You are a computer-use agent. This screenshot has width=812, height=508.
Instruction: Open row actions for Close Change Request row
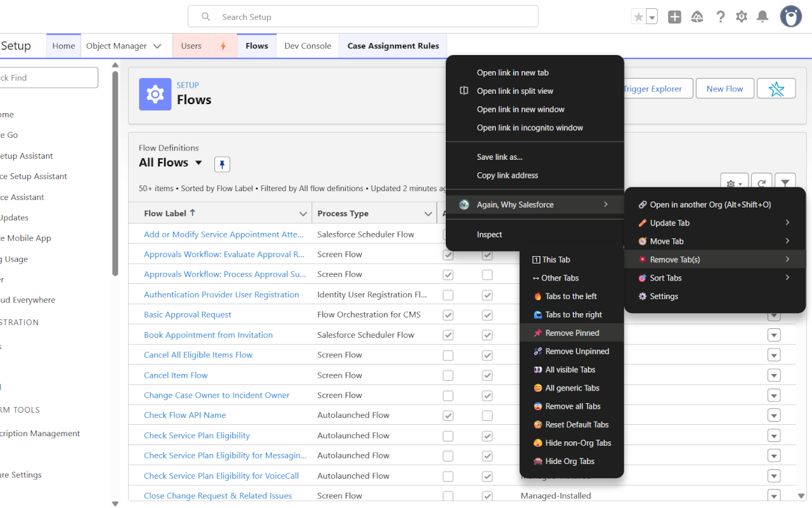[774, 496]
